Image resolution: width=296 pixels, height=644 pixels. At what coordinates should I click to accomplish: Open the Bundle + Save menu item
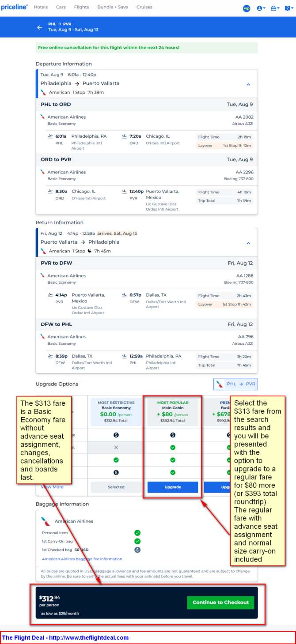click(x=113, y=7)
